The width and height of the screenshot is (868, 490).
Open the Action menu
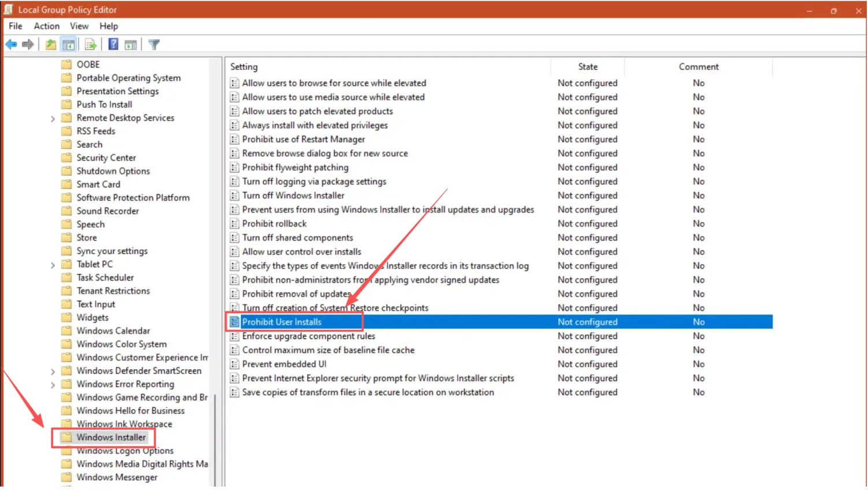pyautogui.click(x=46, y=26)
